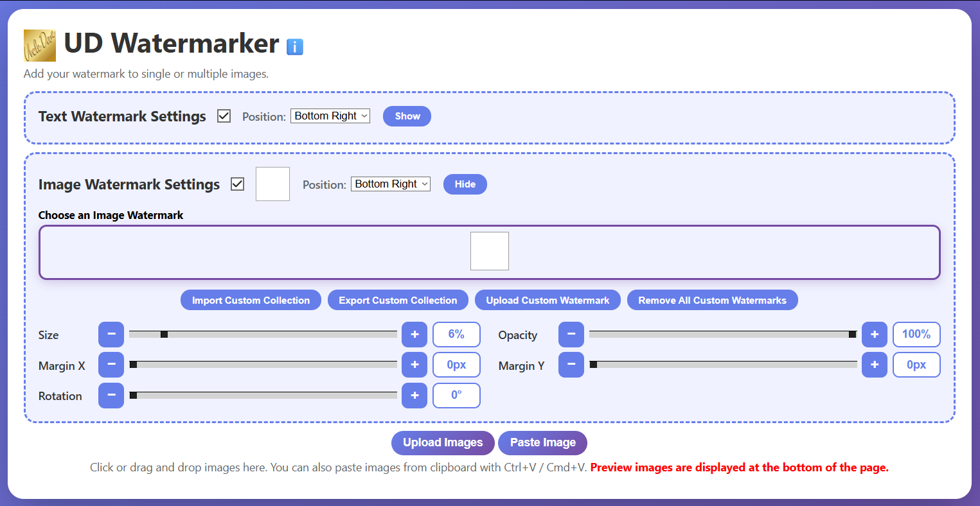Click the Upload Images button
Image resolution: width=980 pixels, height=506 pixels.
(x=443, y=442)
